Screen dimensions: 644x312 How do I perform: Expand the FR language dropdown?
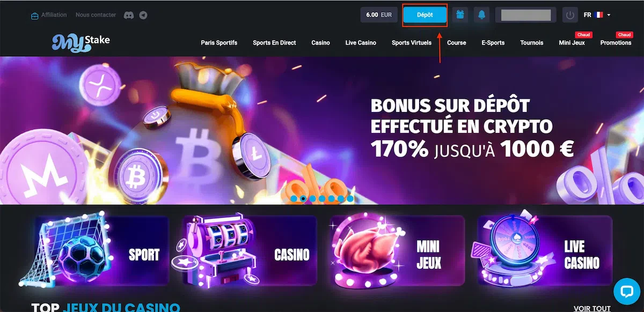click(597, 15)
